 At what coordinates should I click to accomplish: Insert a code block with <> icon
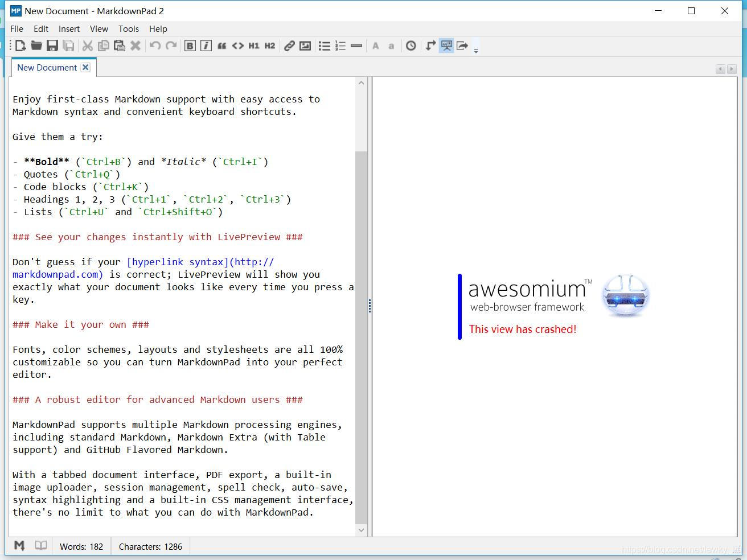pyautogui.click(x=238, y=46)
